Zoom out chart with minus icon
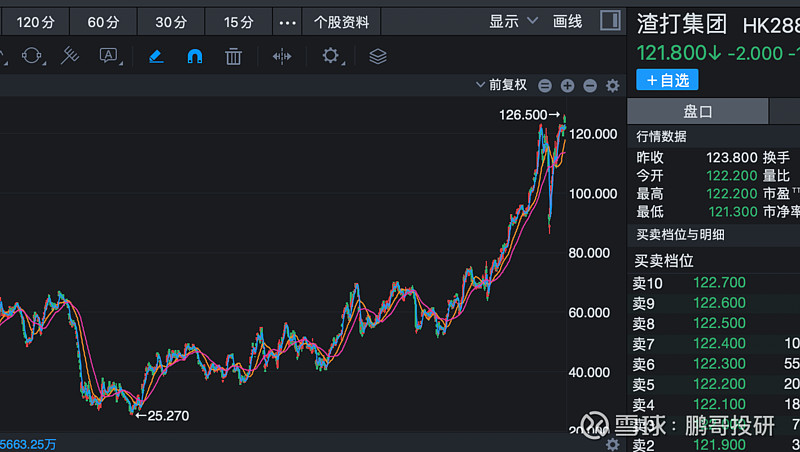The height and width of the screenshot is (452, 800). [590, 86]
